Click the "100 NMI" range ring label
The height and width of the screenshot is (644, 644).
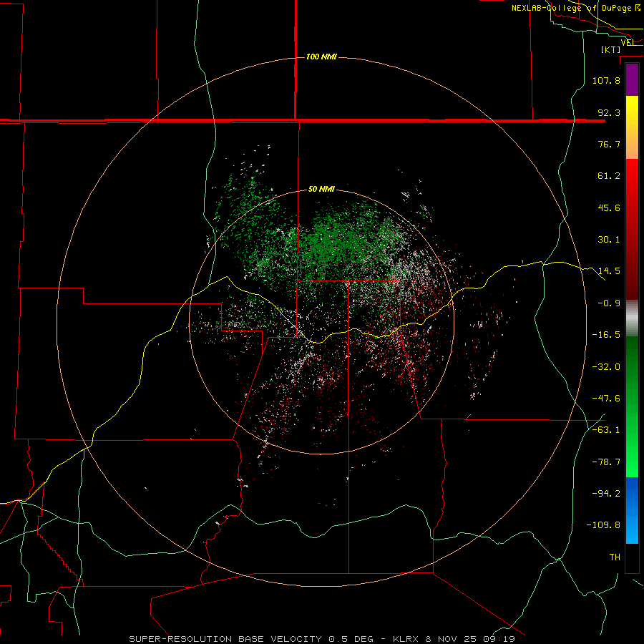(321, 57)
